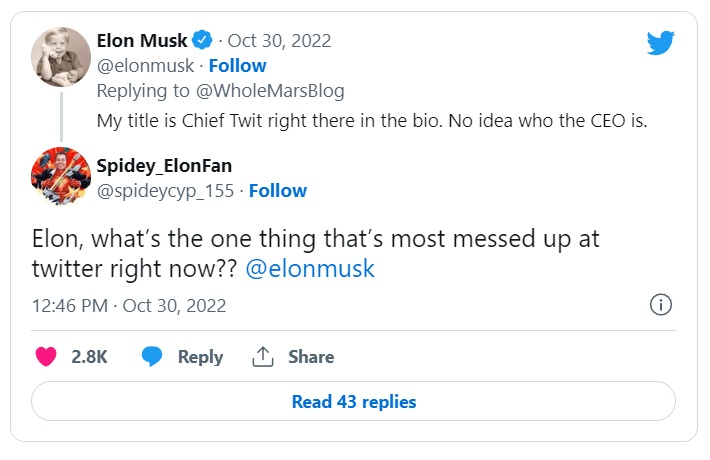The width and height of the screenshot is (710, 460).
Task: Click the blue reply bubble icon
Action: (152, 357)
